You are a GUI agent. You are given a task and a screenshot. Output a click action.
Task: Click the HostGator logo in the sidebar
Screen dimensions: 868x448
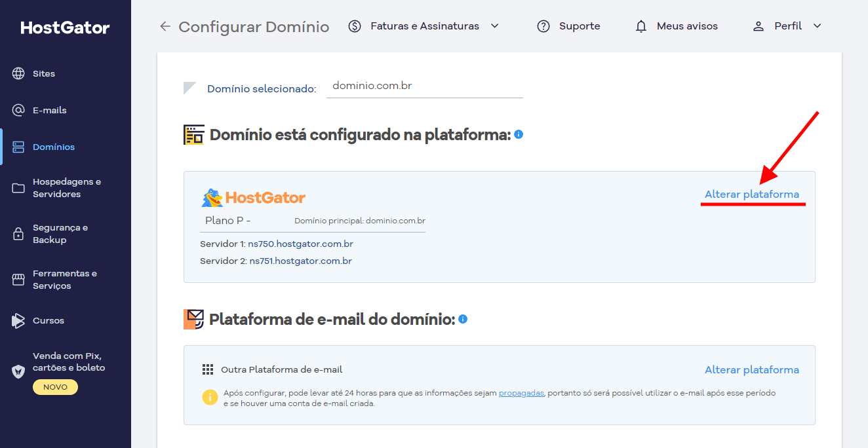65,28
